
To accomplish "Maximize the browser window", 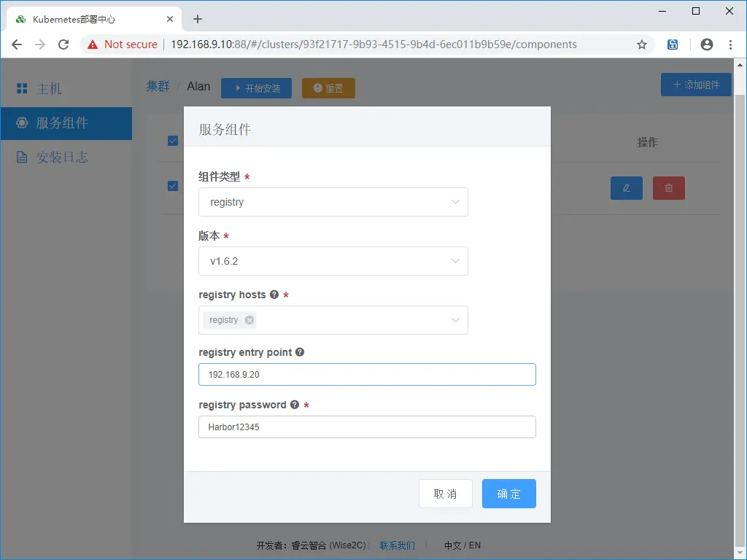I will click(695, 11).
